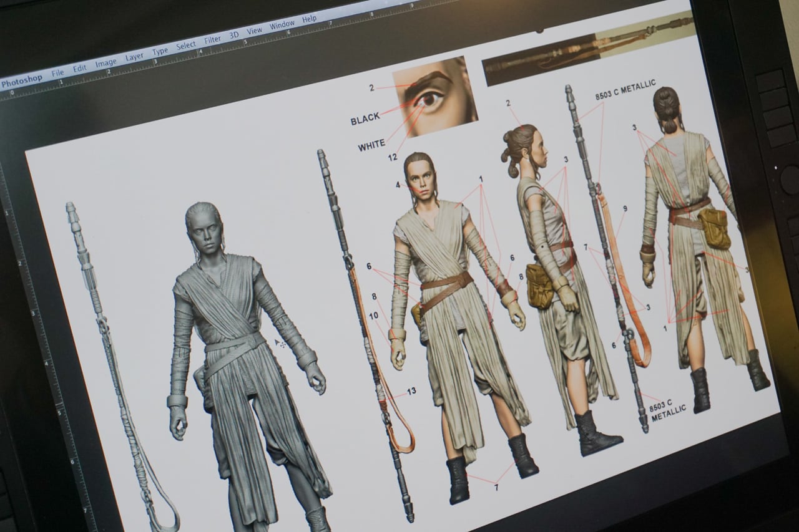Click the lower 8503 C METALLIC label
799x532 pixels.
tap(667, 411)
